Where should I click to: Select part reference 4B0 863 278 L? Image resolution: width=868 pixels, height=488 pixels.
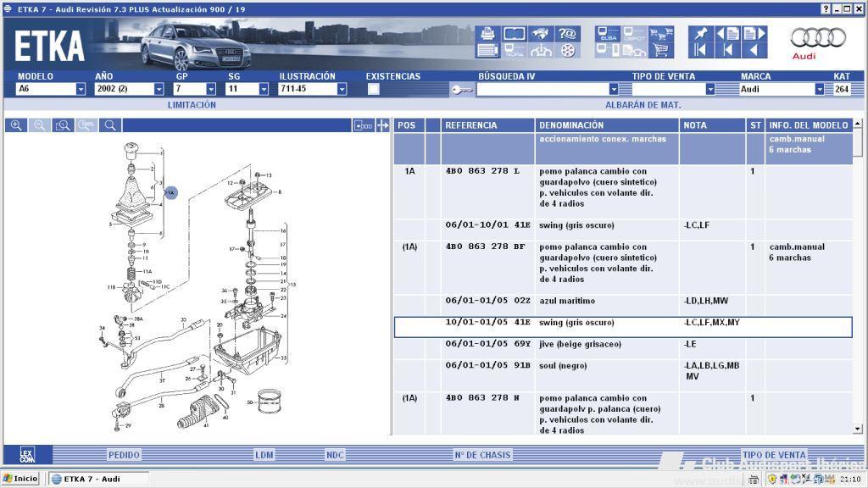point(482,171)
